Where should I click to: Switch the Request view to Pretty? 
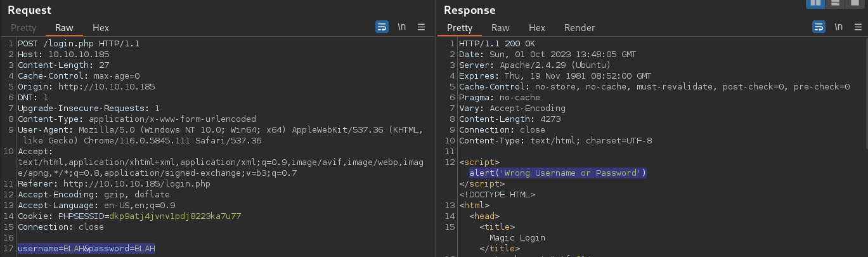(23, 28)
